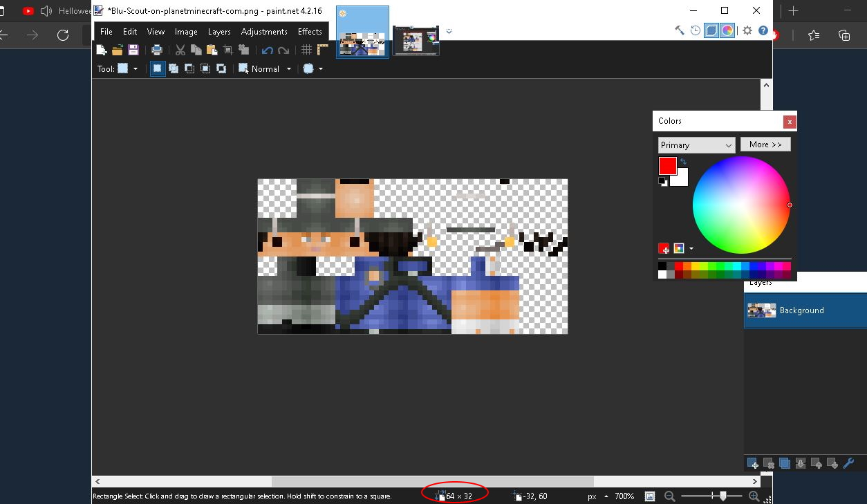
Task: Toggle the History window clock icon
Action: (696, 30)
